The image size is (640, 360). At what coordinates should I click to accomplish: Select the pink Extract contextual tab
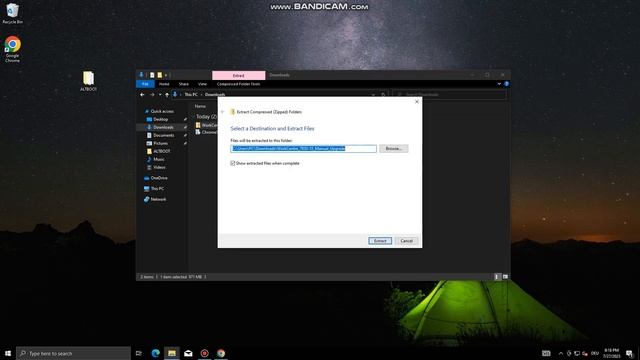(x=238, y=76)
